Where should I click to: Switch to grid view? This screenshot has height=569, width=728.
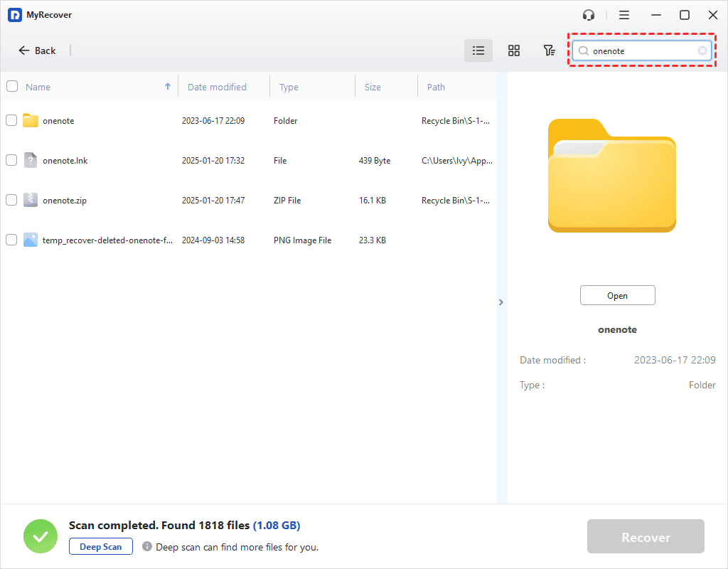click(513, 50)
